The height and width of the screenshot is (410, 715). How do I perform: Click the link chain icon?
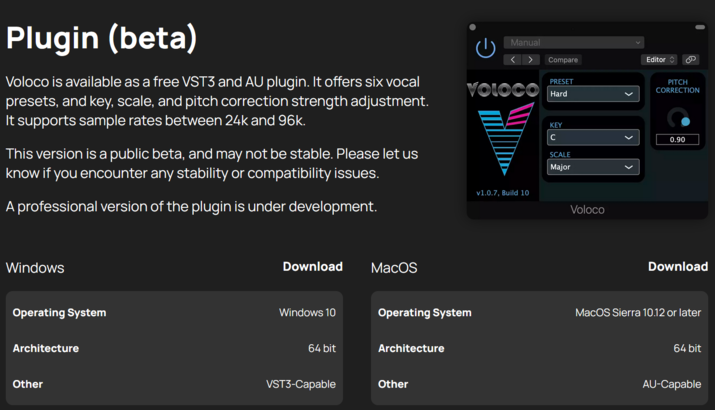click(x=690, y=60)
